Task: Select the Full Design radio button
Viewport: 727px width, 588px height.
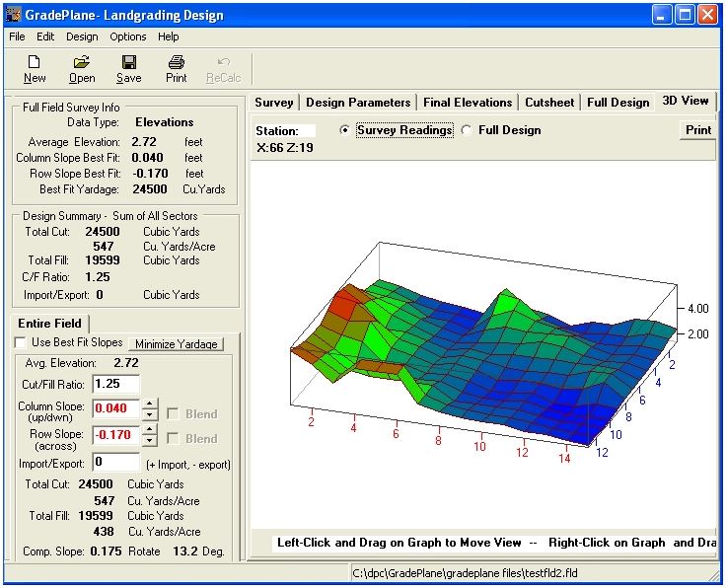Action: [467, 130]
